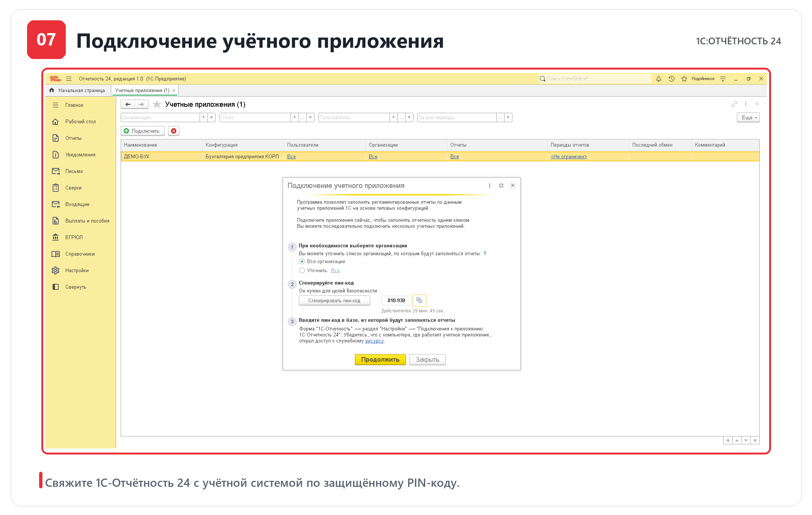Open Выплаты и пособия in sidebar

80,221
